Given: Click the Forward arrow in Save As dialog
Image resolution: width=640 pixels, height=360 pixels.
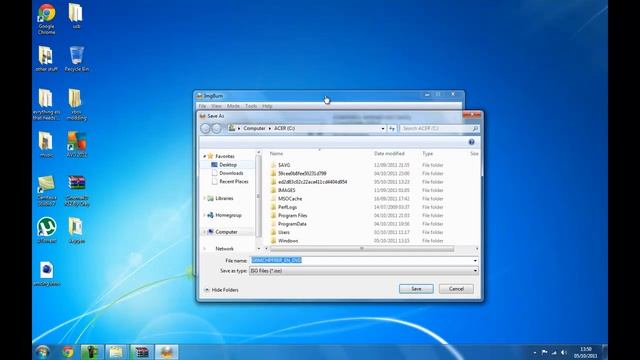Looking at the screenshot, I should click(x=217, y=128).
